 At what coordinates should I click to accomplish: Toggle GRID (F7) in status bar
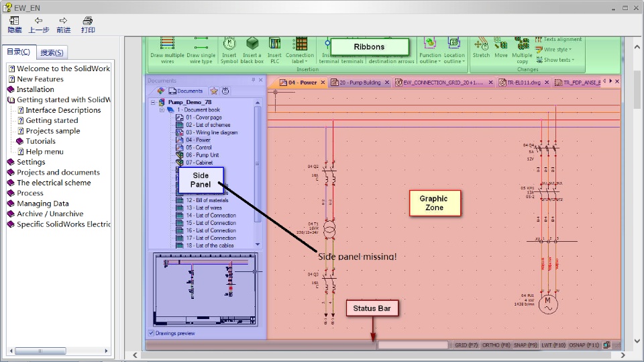(466, 345)
